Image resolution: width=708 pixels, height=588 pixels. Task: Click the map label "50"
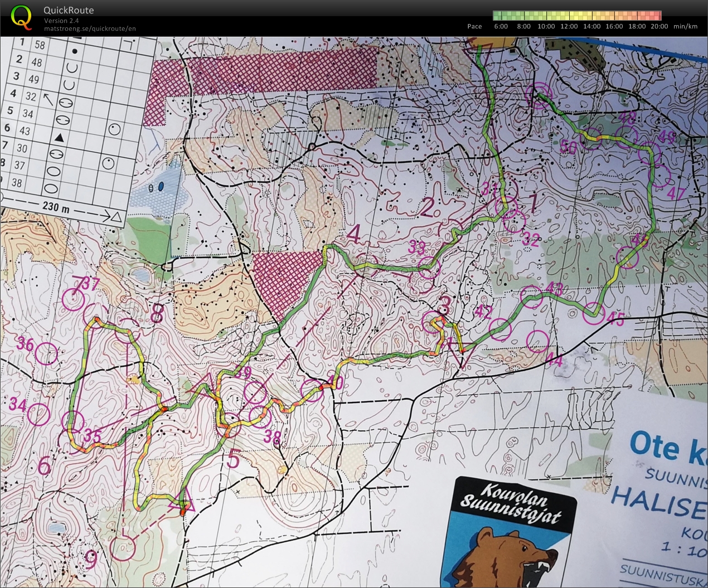tap(568, 147)
